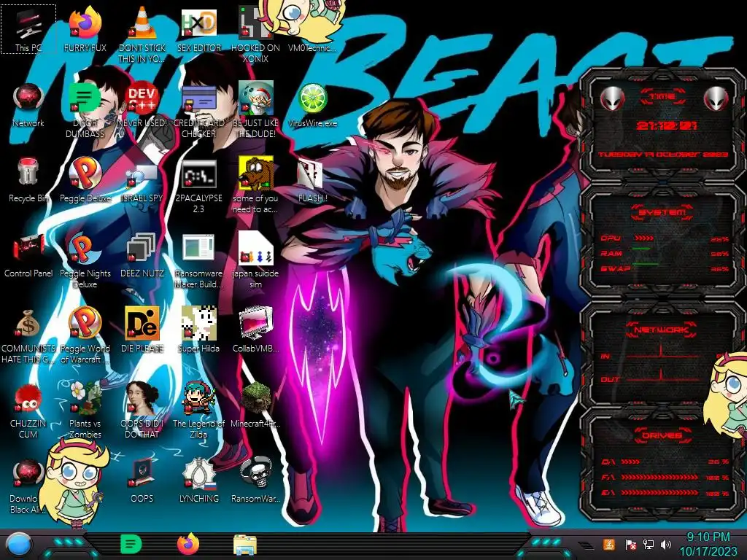
Task: Click the date line in Time widget
Action: point(663,155)
